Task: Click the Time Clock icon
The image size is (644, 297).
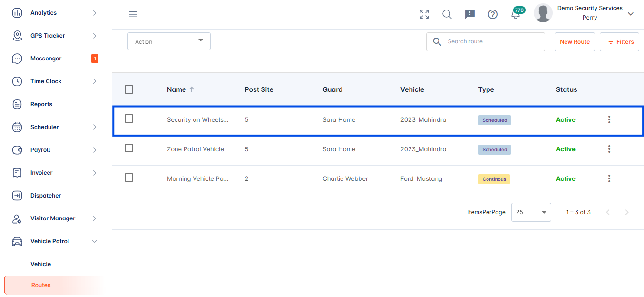Action: click(x=17, y=81)
